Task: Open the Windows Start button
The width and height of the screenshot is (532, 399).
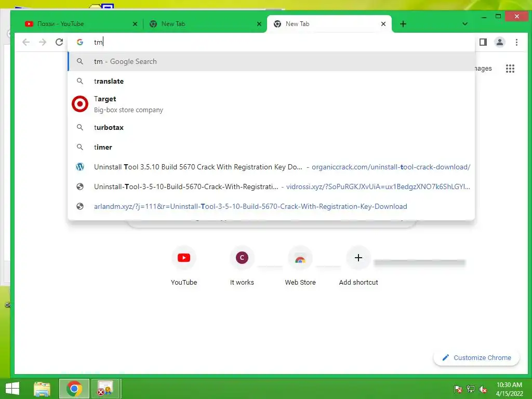Action: point(12,389)
